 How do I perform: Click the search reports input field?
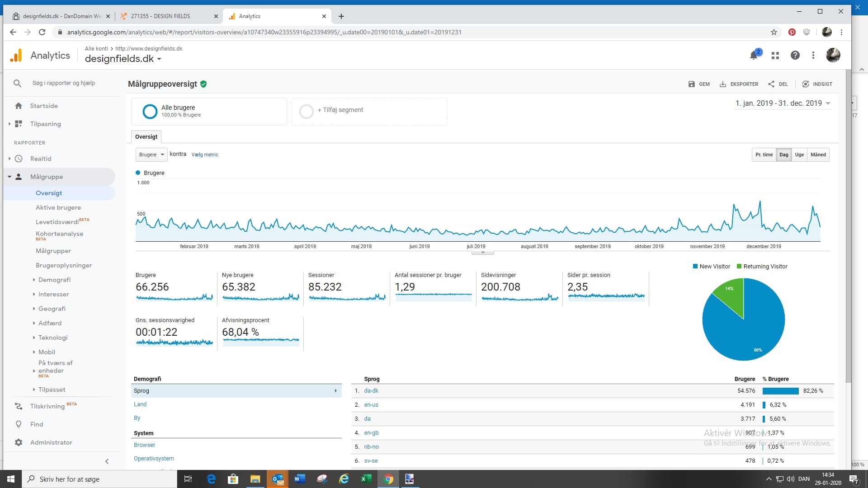64,83
